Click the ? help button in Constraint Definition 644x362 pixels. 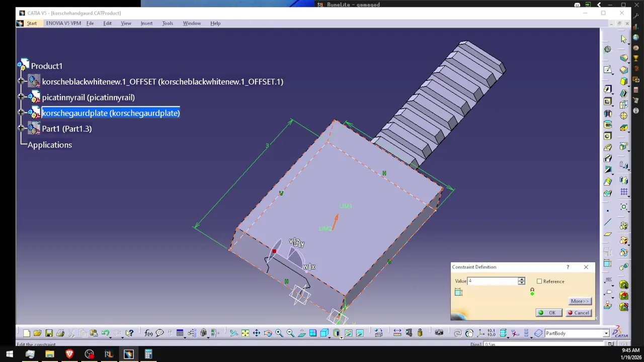pyautogui.click(x=568, y=267)
